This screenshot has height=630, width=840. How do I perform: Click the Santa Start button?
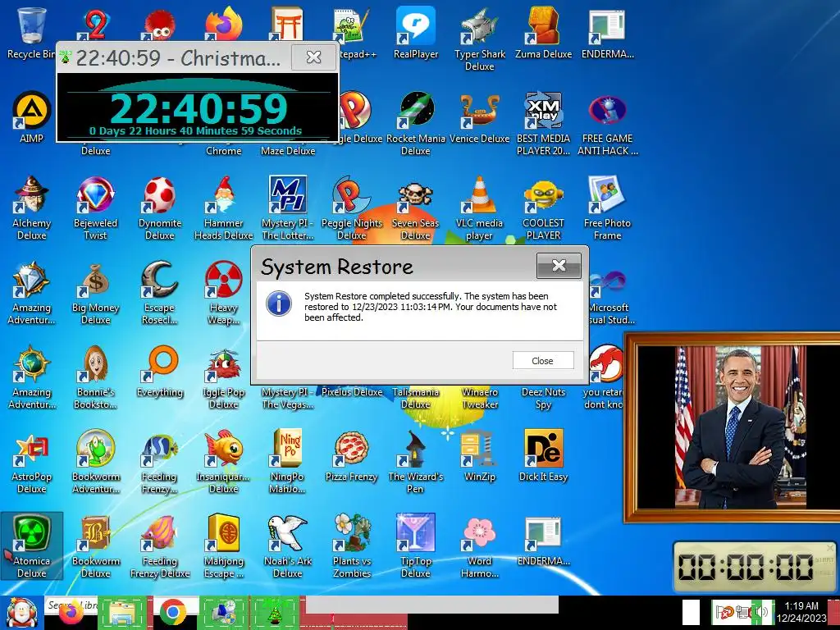click(x=21, y=613)
